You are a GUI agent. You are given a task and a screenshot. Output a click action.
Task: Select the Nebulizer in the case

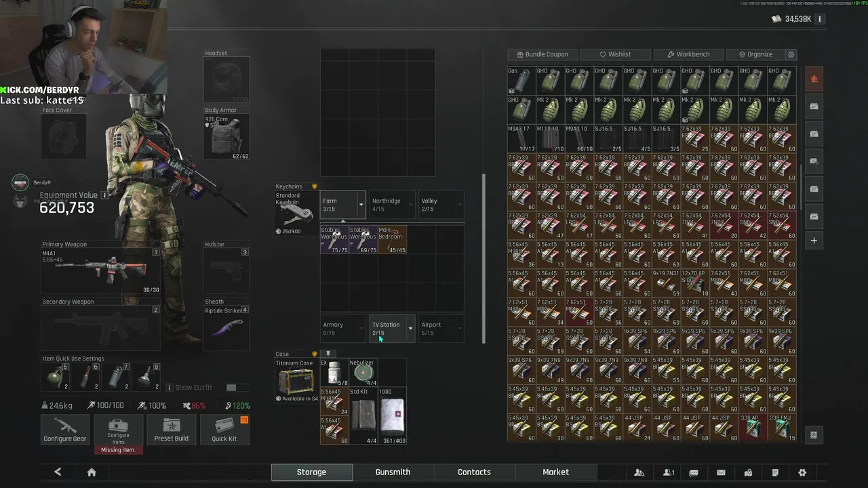click(x=363, y=373)
